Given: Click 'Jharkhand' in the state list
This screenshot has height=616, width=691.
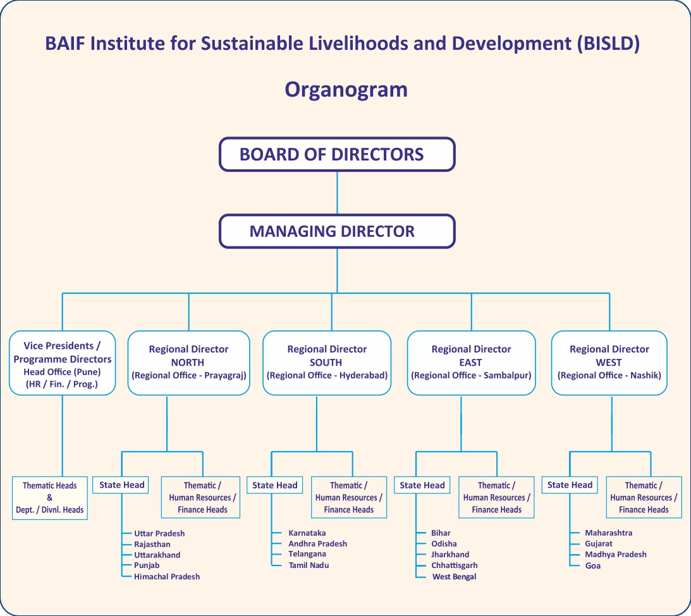Looking at the screenshot, I should 450,554.
